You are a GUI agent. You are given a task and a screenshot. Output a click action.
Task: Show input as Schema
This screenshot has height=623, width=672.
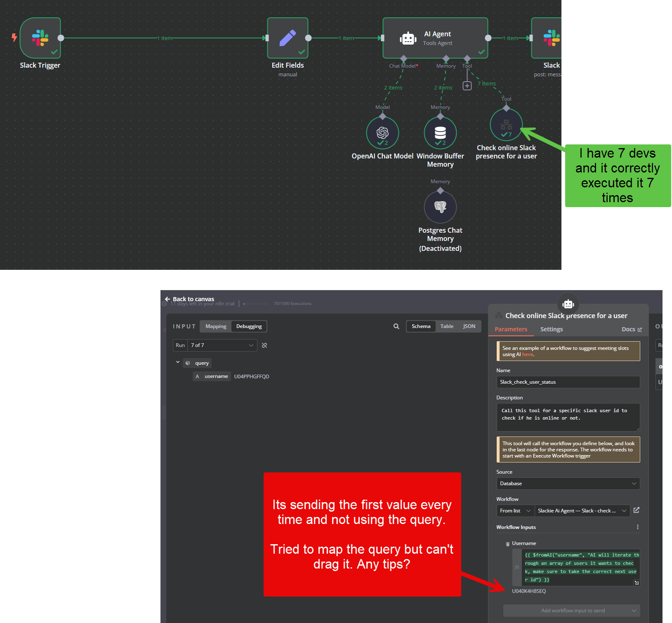click(x=421, y=326)
